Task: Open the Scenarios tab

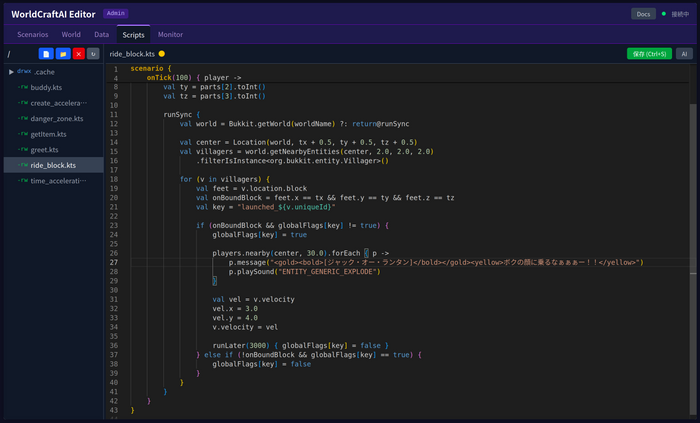Action: pyautogui.click(x=33, y=34)
